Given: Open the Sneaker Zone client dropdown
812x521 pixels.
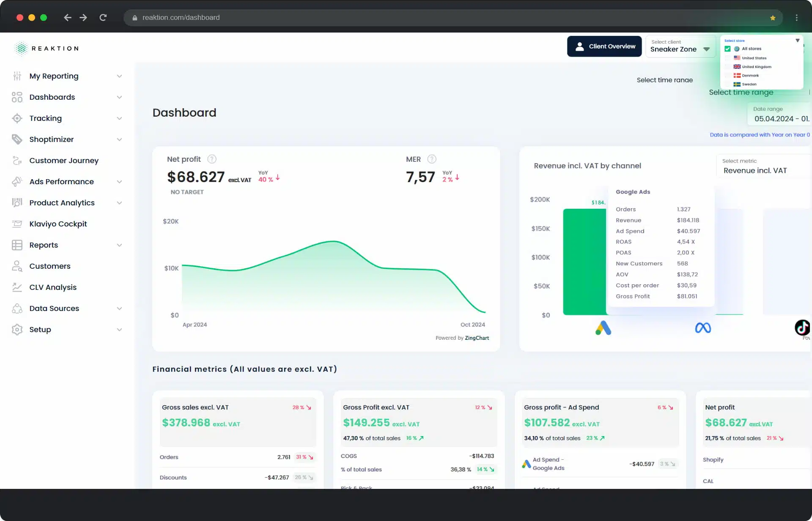Looking at the screenshot, I should point(680,46).
